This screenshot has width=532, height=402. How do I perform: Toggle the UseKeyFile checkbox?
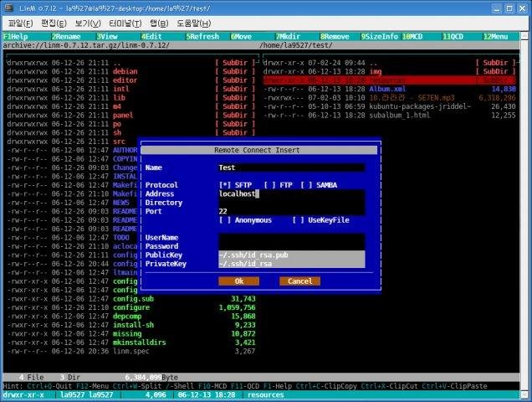(x=321, y=220)
